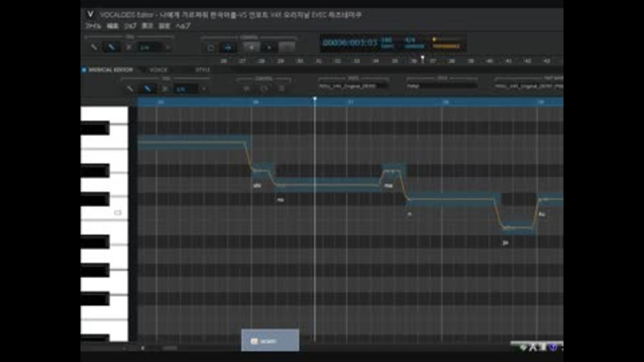Image resolution: width=644 pixels, height=362 pixels.
Task: Click the taskbar preview thumbnail popup
Action: coord(270,341)
